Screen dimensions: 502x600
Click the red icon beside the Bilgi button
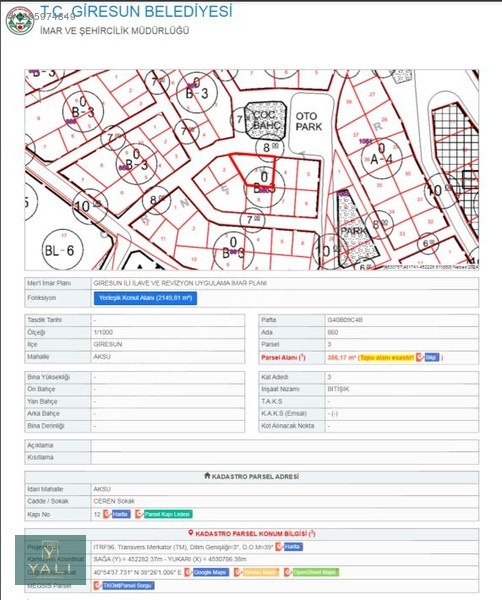(x=419, y=357)
